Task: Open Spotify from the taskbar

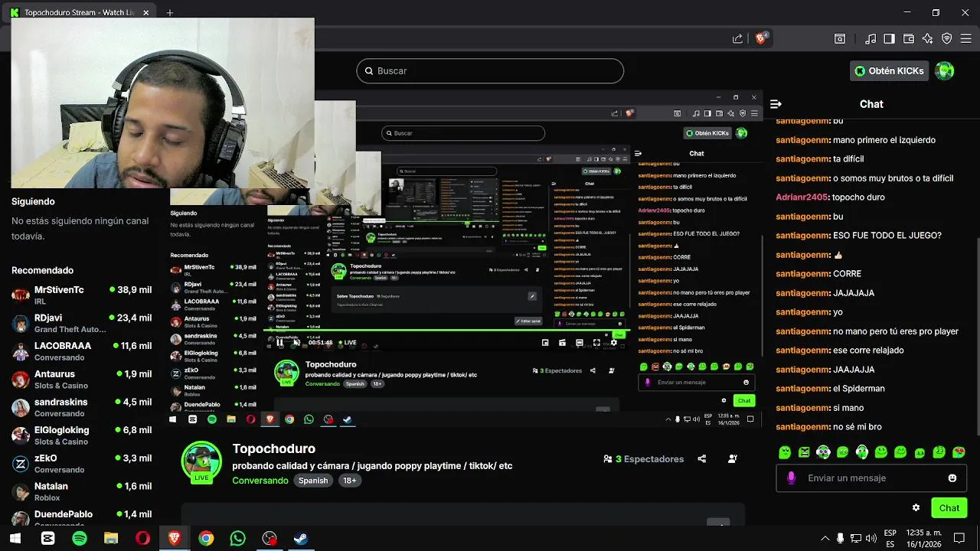Action: point(80,539)
